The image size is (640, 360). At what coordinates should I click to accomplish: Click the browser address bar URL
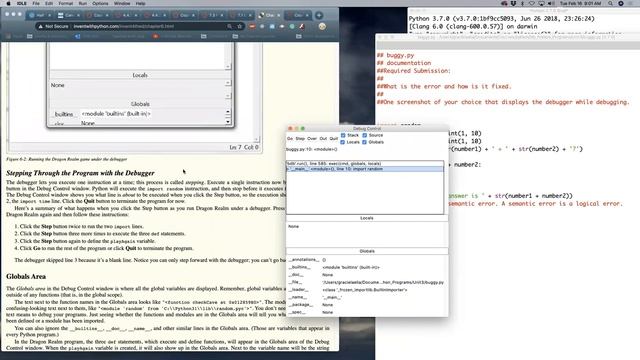point(124,26)
